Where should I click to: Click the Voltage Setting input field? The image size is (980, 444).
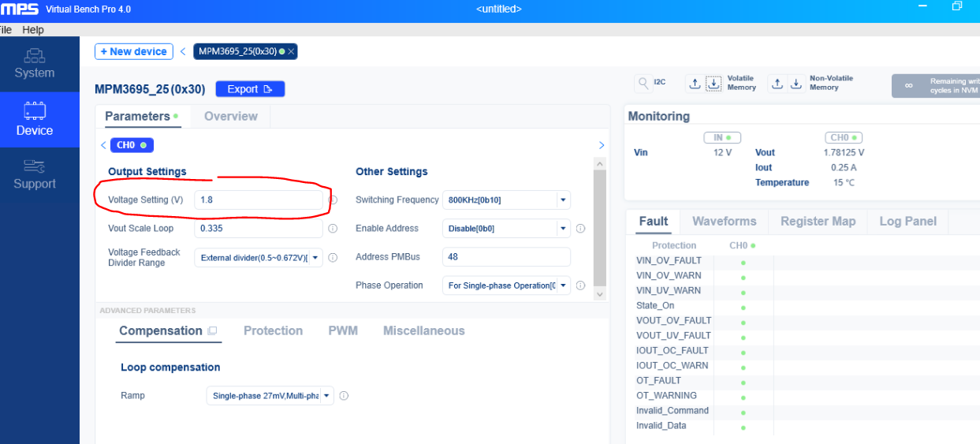(x=259, y=200)
